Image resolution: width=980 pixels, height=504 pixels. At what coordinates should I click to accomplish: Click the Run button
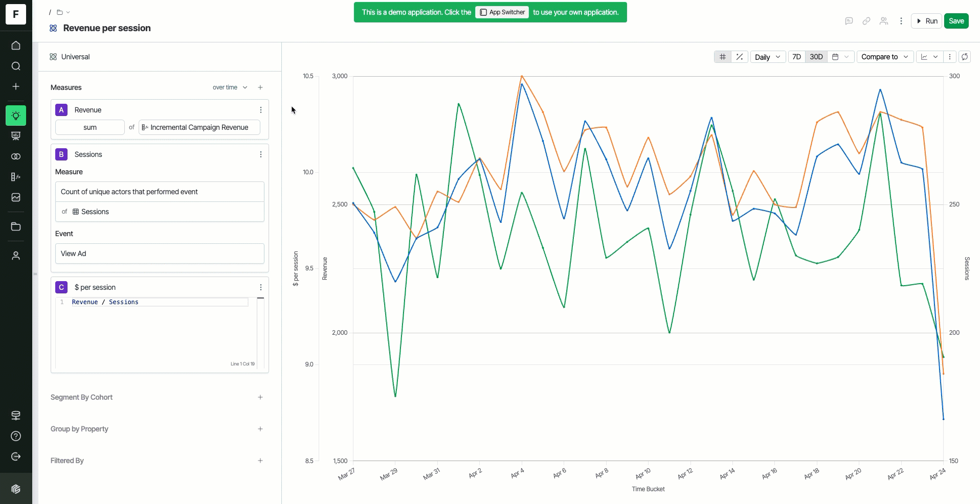point(926,21)
